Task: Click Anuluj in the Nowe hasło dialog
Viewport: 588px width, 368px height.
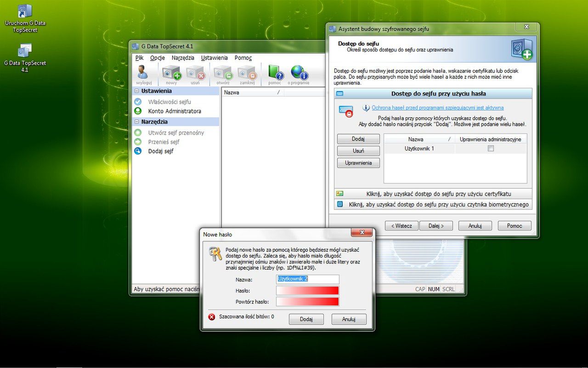Action: [x=349, y=319]
